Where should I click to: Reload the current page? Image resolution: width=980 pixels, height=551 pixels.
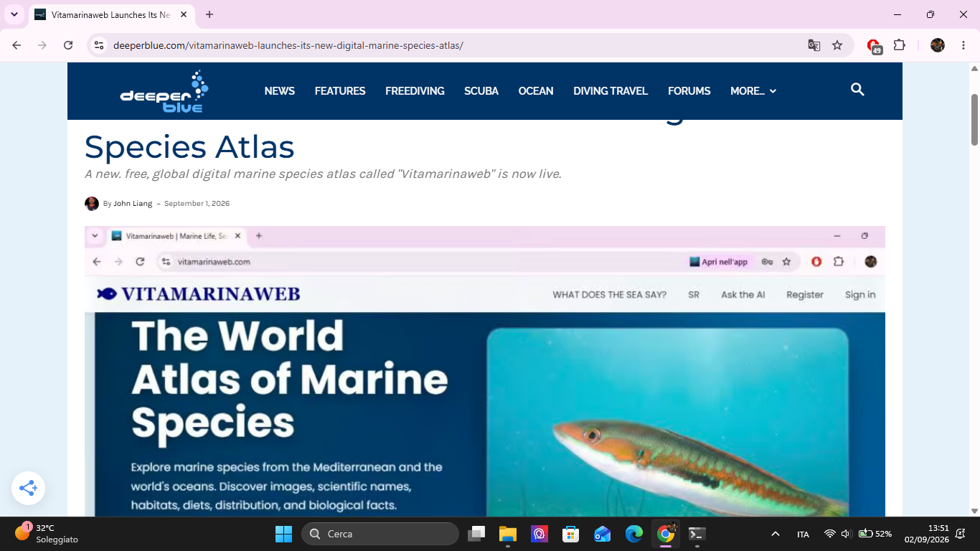[68, 45]
